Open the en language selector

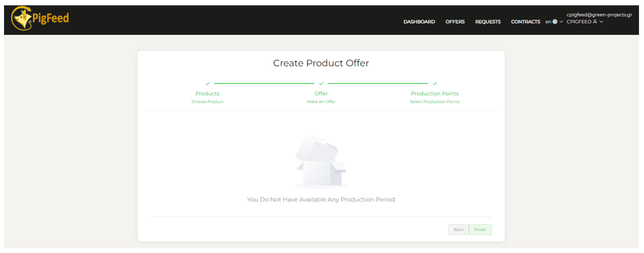(x=548, y=22)
